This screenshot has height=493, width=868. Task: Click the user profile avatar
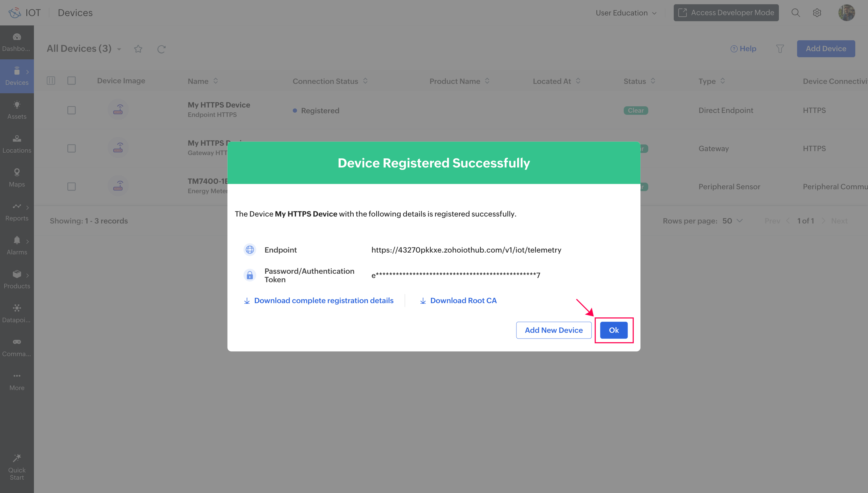[846, 13]
